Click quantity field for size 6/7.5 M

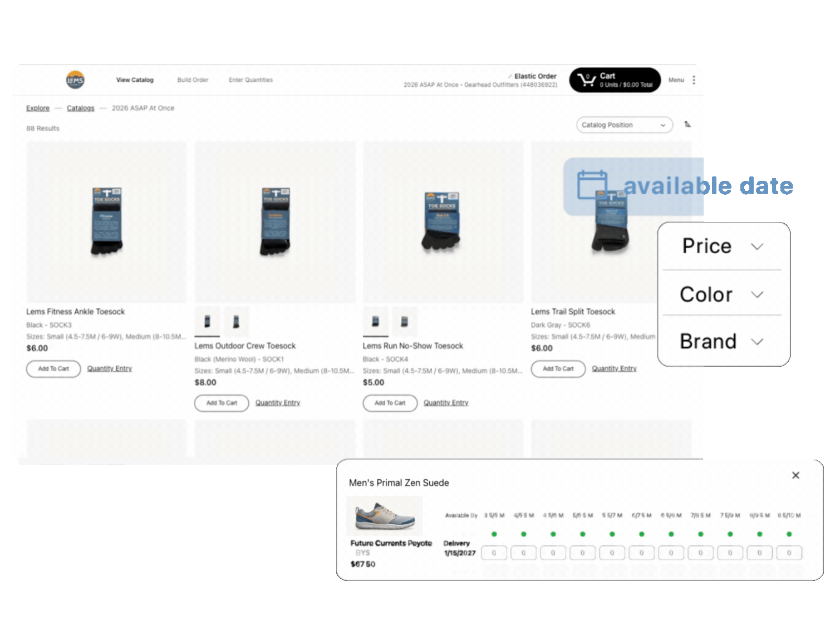[x=641, y=553]
